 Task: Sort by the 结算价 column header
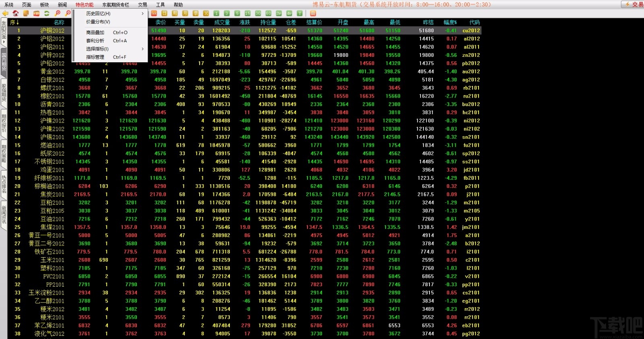tap(314, 22)
